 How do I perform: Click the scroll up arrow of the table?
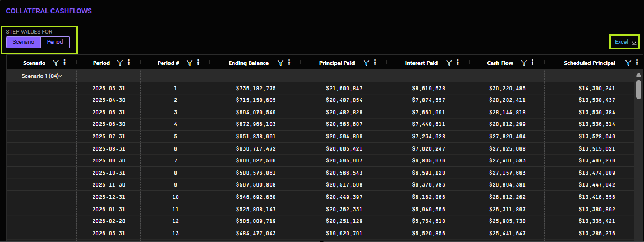638,75
